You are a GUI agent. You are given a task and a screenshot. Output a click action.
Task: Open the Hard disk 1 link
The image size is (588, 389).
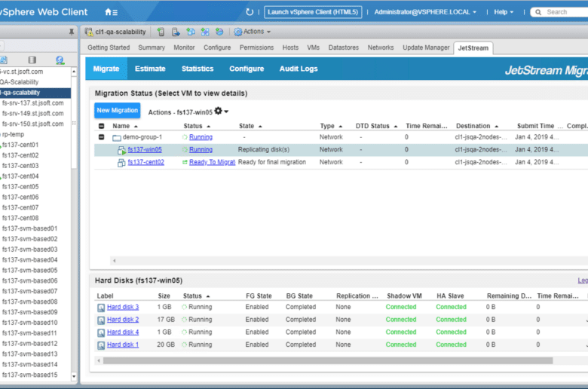[123, 345]
